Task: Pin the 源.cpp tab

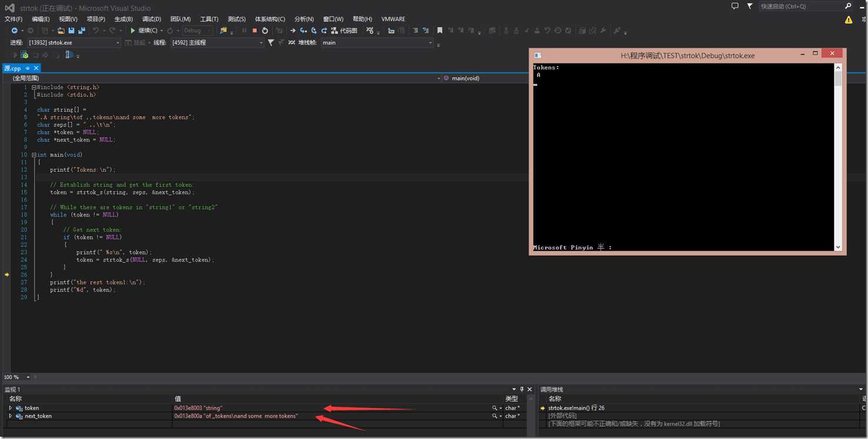Action: click(27, 68)
